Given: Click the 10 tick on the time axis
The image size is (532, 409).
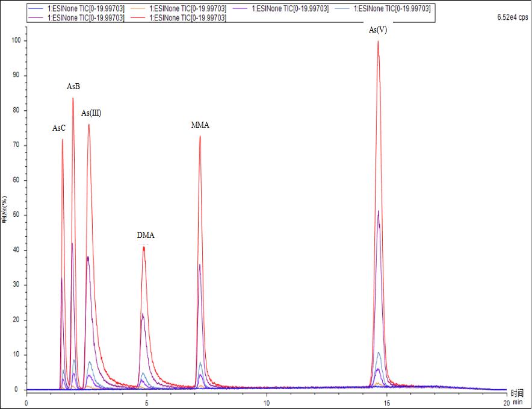Looking at the screenshot, I should pyautogui.click(x=266, y=401).
